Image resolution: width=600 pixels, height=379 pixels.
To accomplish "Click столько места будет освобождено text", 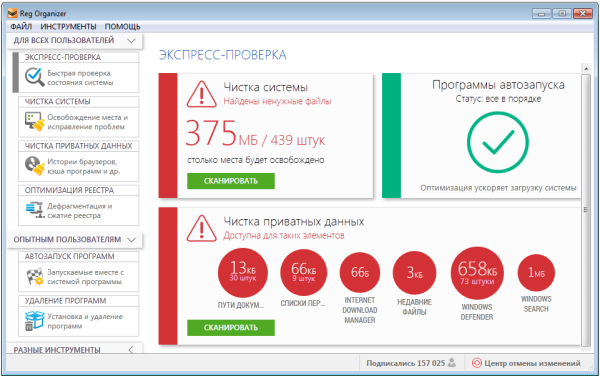I will click(256, 160).
